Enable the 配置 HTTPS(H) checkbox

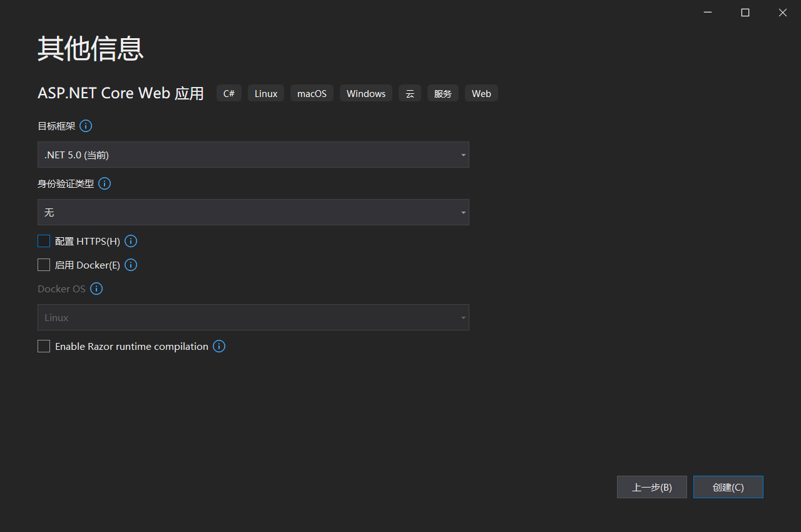click(x=44, y=241)
